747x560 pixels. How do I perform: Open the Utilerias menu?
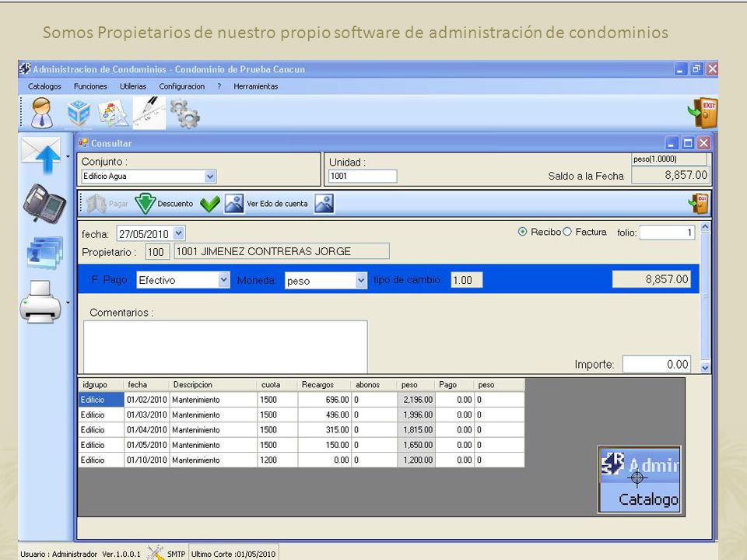133,86
